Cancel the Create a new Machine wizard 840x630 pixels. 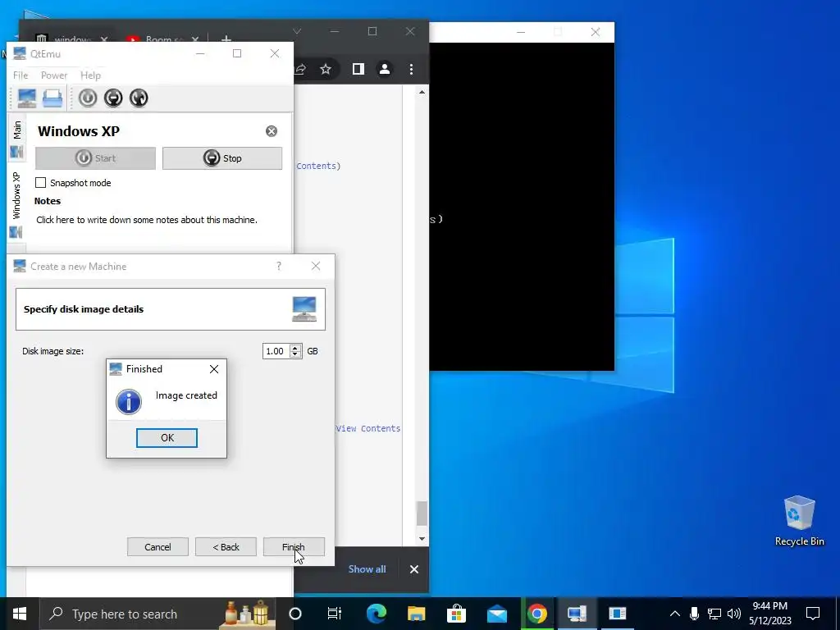157,547
